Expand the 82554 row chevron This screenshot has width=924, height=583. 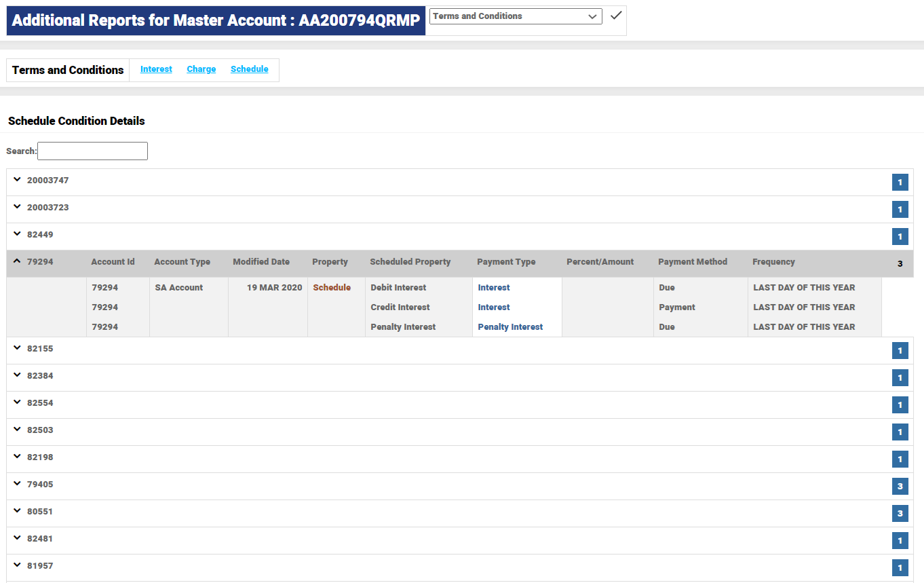pos(18,402)
